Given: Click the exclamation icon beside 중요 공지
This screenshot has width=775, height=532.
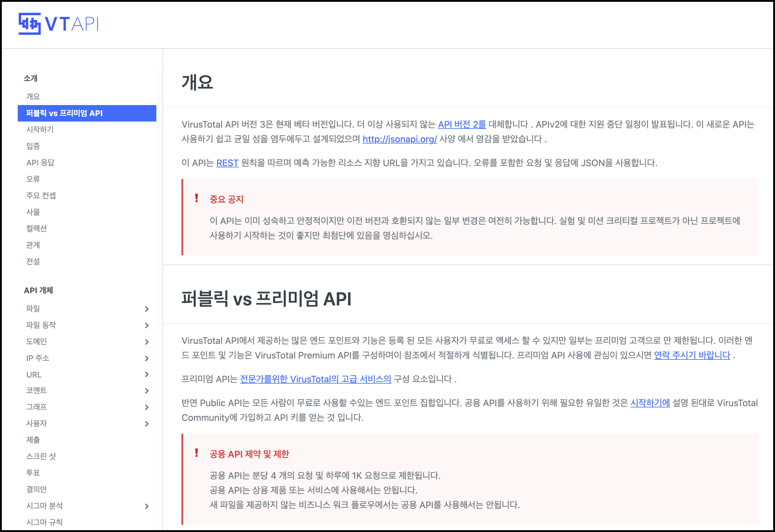Looking at the screenshot, I should 196,199.
